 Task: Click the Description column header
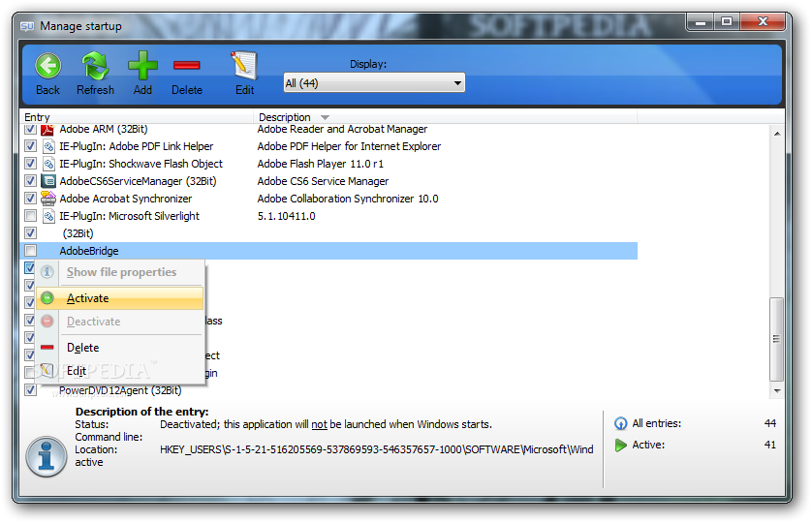point(446,117)
